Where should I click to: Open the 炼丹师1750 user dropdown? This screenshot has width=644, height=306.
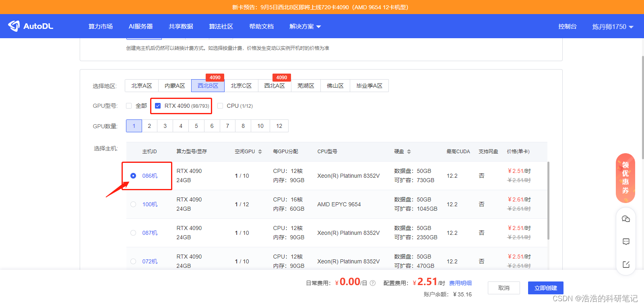tap(613, 27)
